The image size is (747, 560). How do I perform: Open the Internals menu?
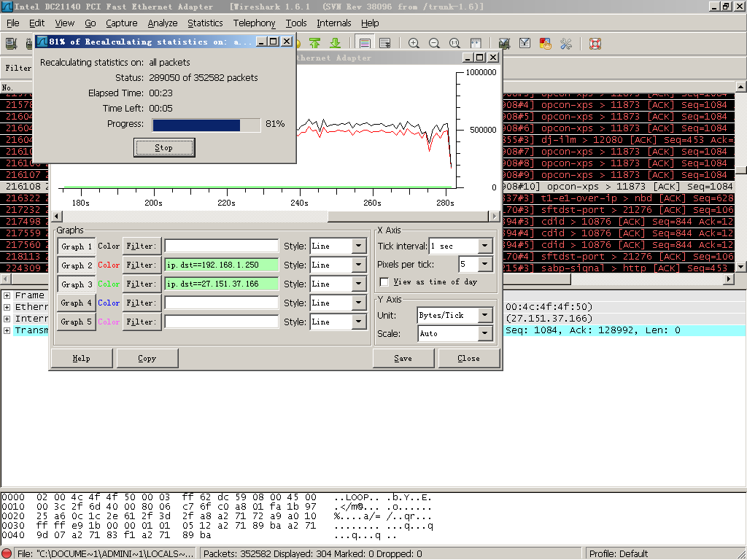click(333, 23)
